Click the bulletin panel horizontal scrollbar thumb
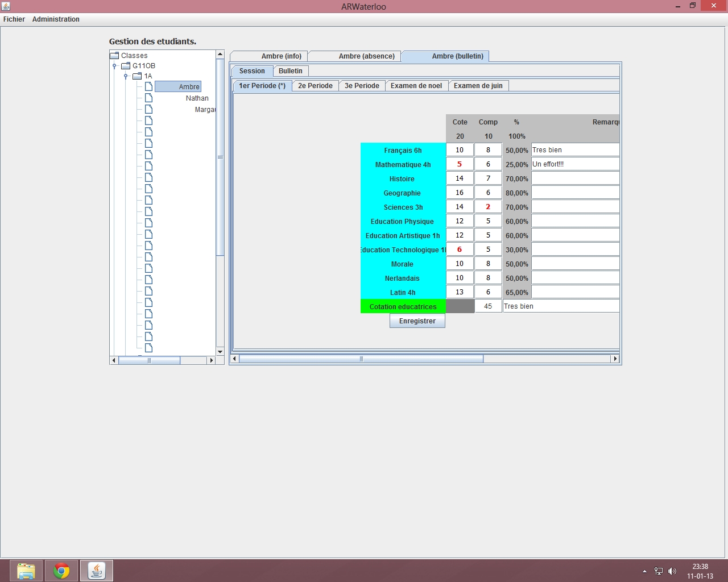 pyautogui.click(x=361, y=359)
